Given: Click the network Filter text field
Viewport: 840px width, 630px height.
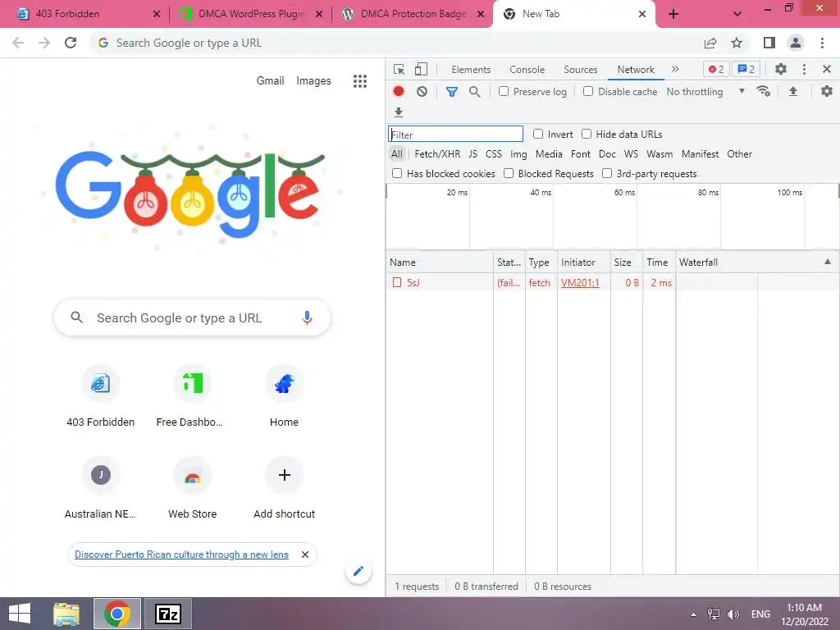Looking at the screenshot, I should [x=455, y=134].
